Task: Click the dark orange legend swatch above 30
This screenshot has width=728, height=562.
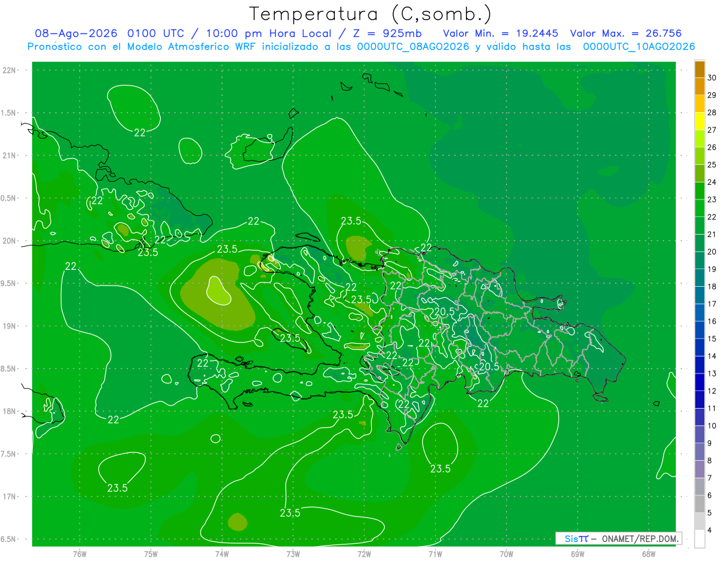Action: point(699,69)
